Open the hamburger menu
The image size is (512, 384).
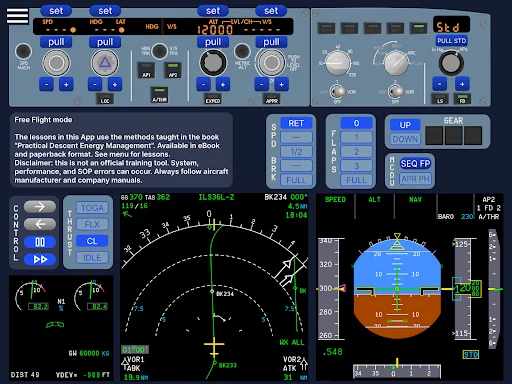[17, 16]
